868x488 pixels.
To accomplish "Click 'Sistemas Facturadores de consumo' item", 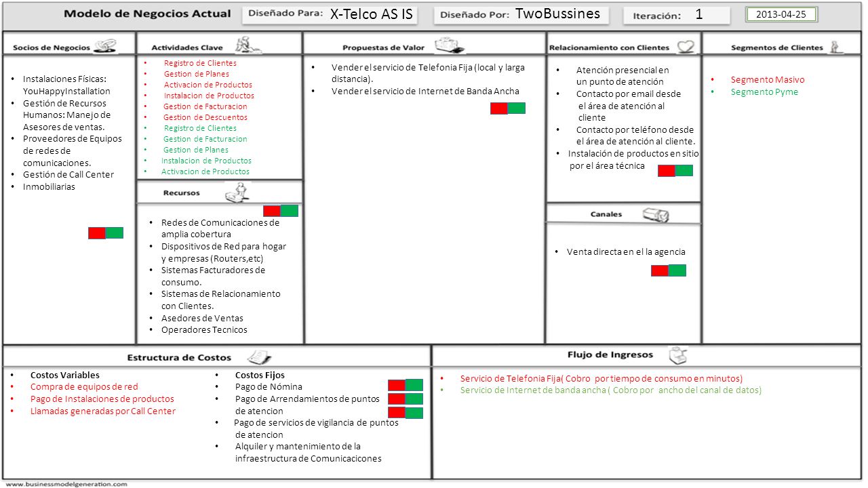I will pos(213,277).
